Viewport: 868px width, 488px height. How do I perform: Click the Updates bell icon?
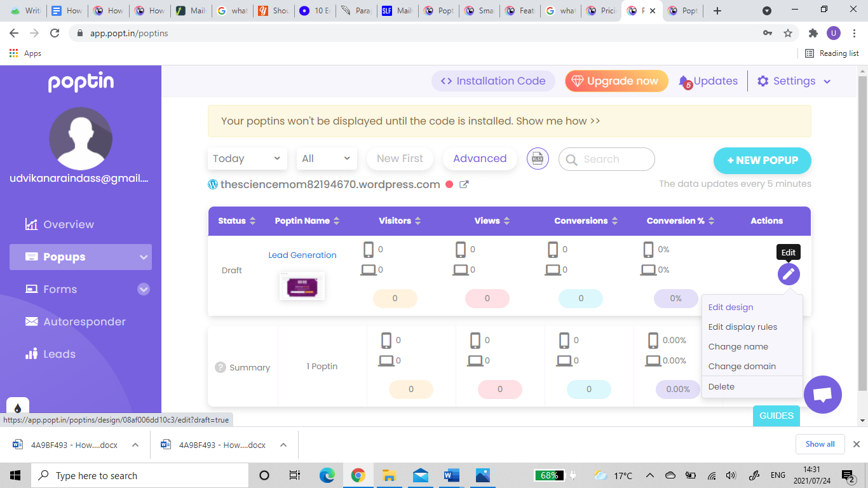(684, 81)
